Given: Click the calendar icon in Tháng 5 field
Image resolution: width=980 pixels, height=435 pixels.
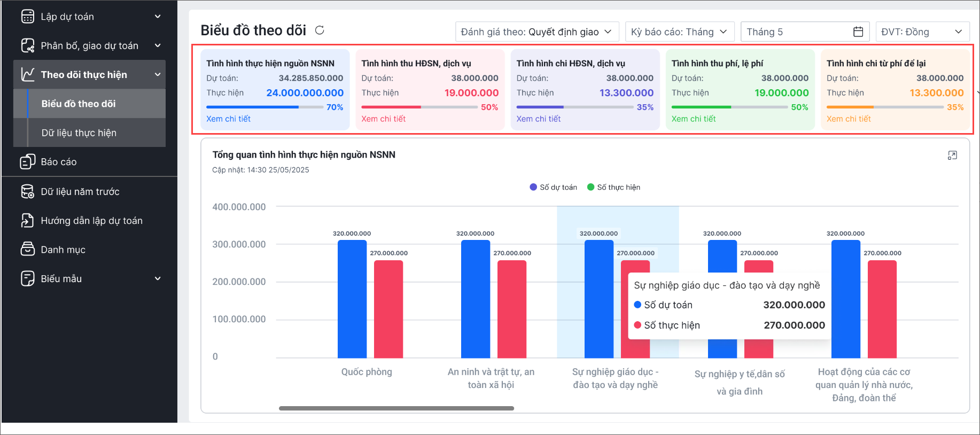Looking at the screenshot, I should click(858, 32).
